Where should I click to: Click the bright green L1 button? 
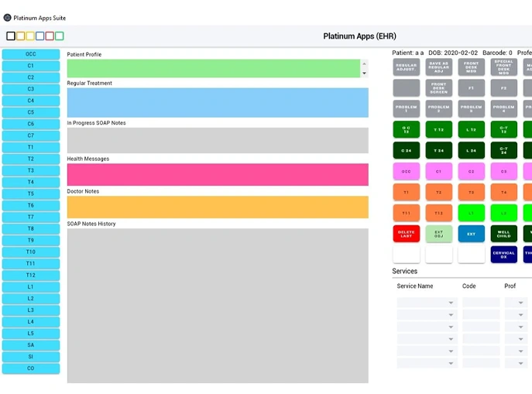(472, 213)
